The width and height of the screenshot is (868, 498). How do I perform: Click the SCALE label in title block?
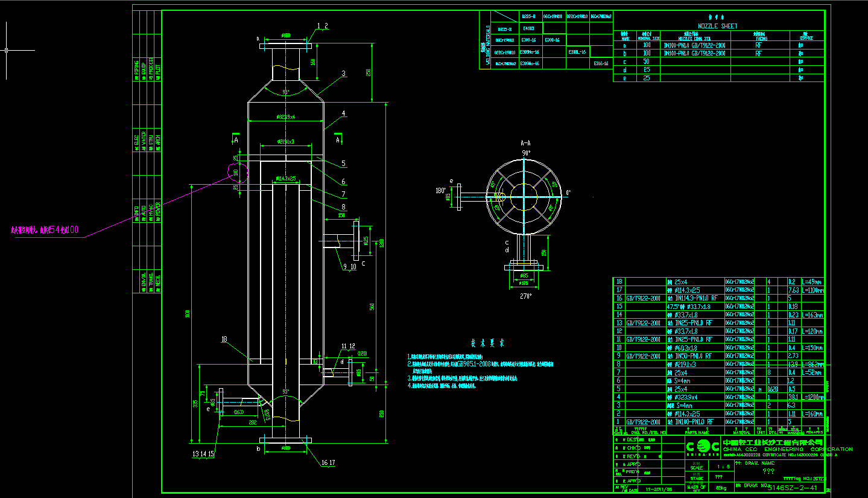(696, 468)
